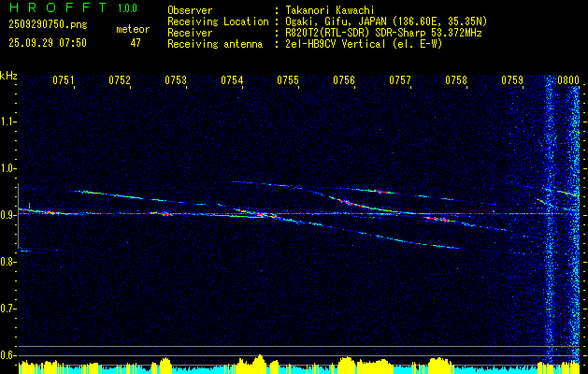Click the timestamp 25.09.29 07:50
The width and height of the screenshot is (588, 374).
(x=48, y=43)
